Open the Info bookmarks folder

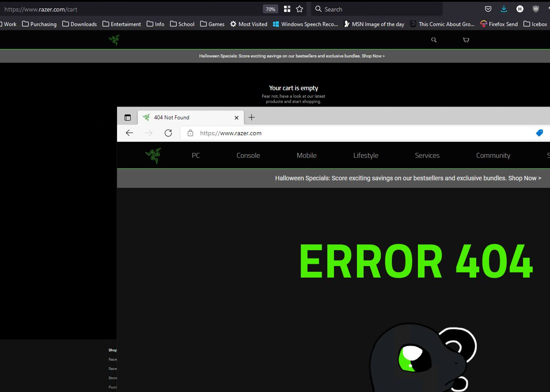(156, 24)
